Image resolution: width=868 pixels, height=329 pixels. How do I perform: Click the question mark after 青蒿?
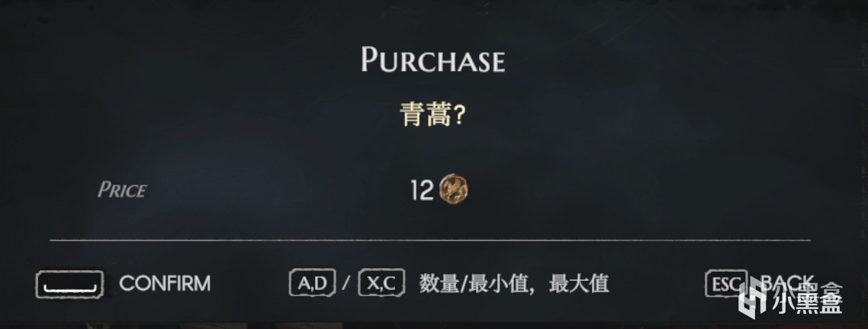[x=459, y=116]
